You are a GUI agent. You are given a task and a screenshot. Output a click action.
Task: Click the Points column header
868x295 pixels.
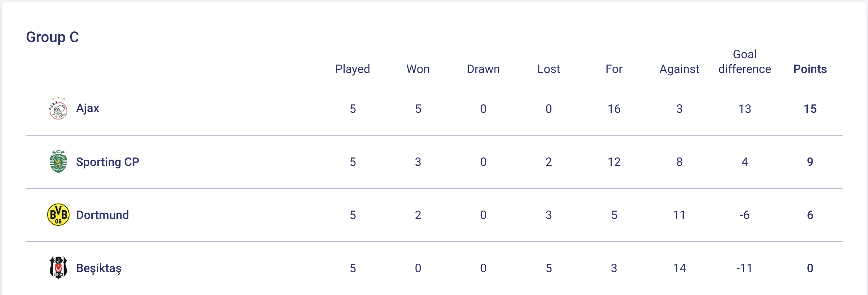click(x=810, y=69)
